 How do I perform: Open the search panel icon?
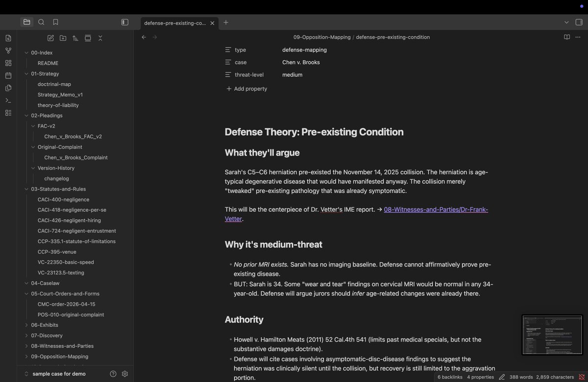41,22
